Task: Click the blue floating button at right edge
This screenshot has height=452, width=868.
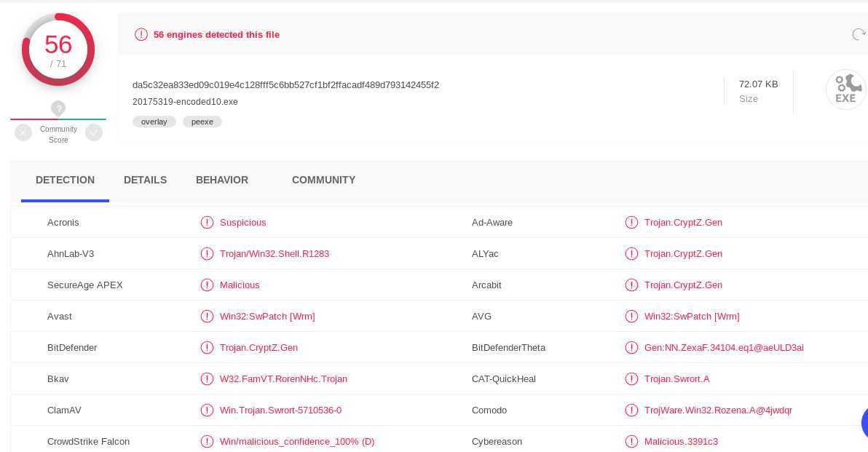Action: click(864, 423)
